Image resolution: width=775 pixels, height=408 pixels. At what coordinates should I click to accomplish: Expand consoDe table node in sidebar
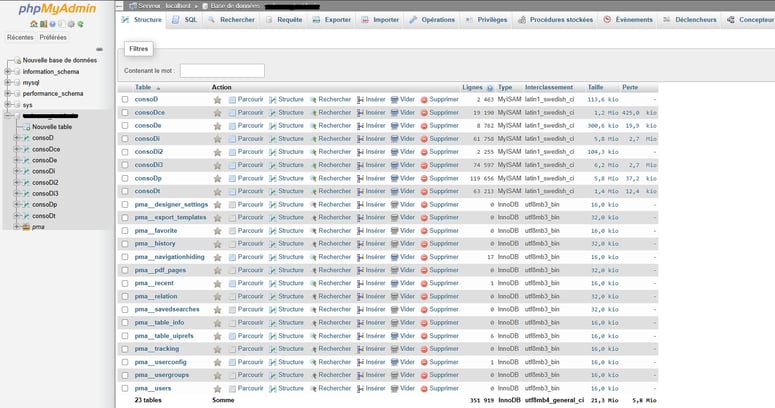17,160
